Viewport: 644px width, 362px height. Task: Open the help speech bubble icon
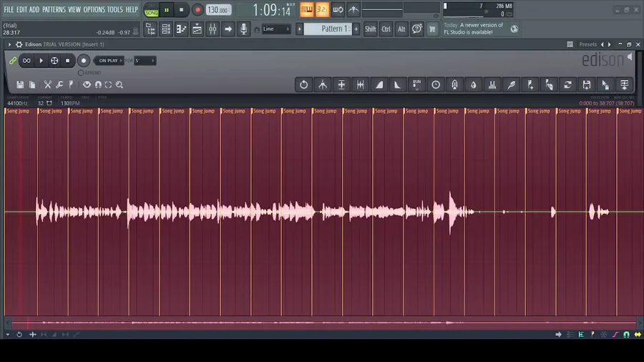(417, 29)
